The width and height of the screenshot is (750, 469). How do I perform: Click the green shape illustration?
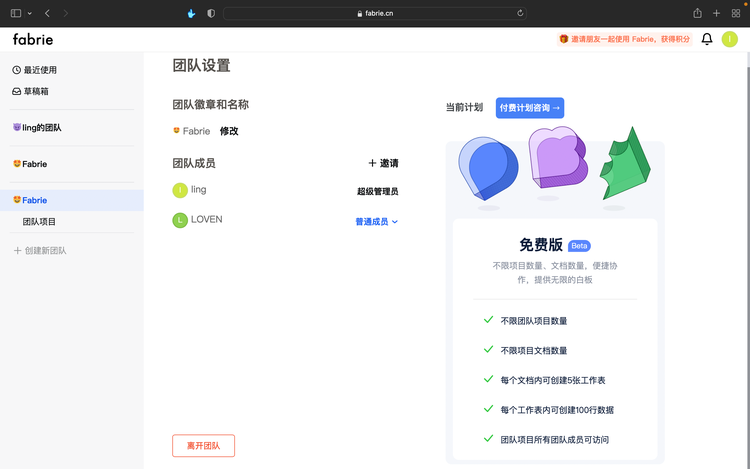(x=625, y=163)
